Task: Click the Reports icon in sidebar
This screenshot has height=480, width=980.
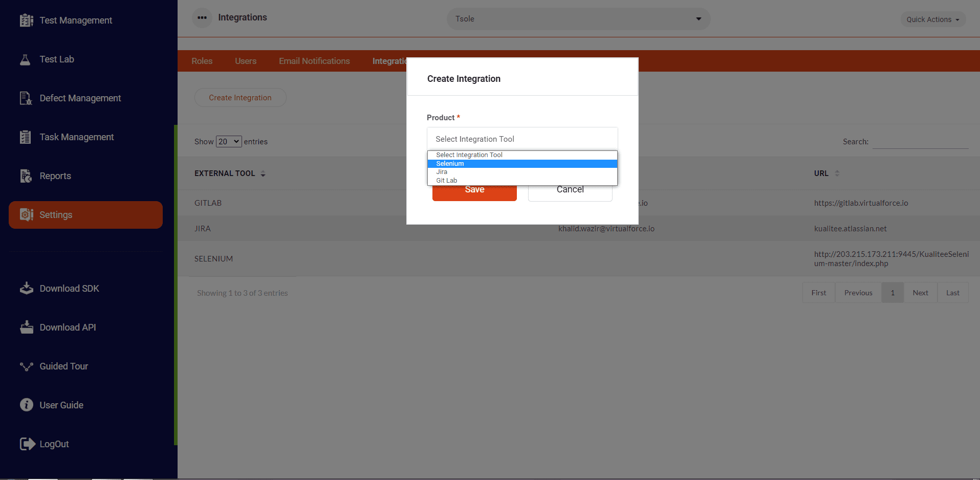Action: coord(26,176)
